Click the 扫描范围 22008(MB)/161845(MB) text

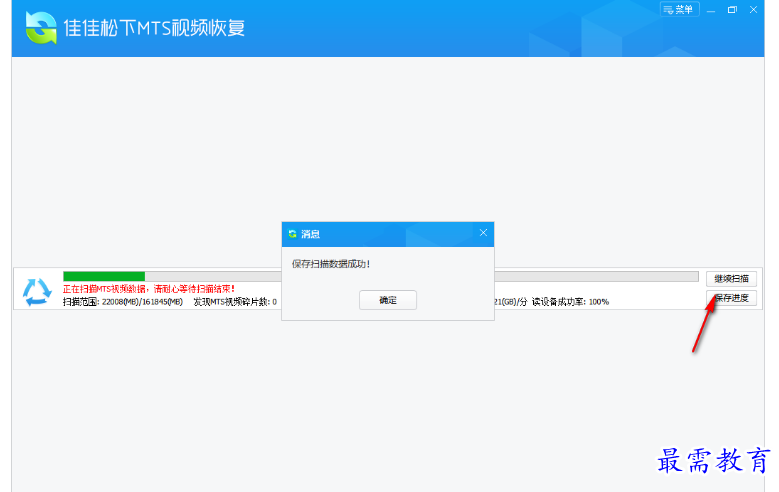coord(123,302)
